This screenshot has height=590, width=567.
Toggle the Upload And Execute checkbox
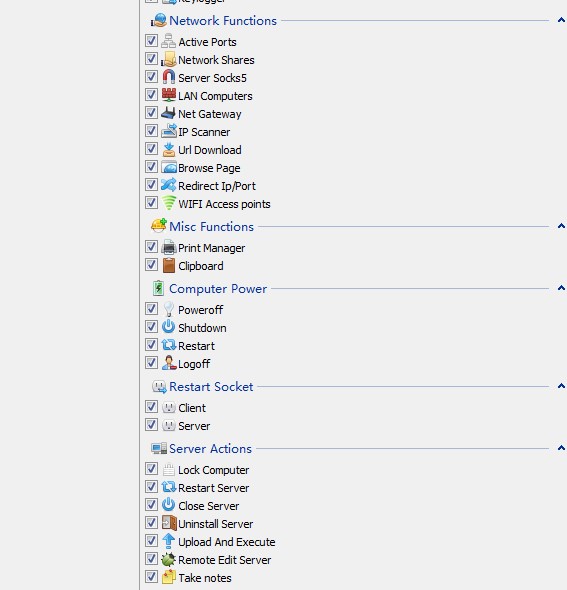[151, 541]
